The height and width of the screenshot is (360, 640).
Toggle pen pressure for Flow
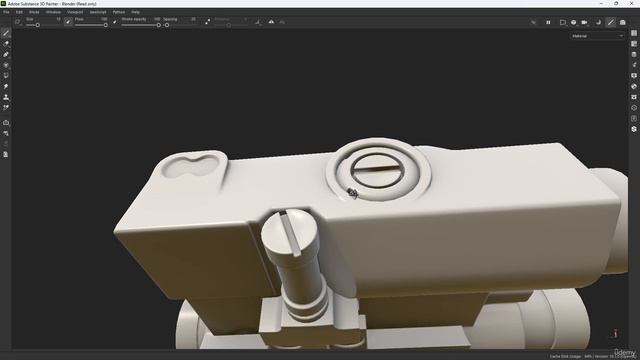coord(115,22)
